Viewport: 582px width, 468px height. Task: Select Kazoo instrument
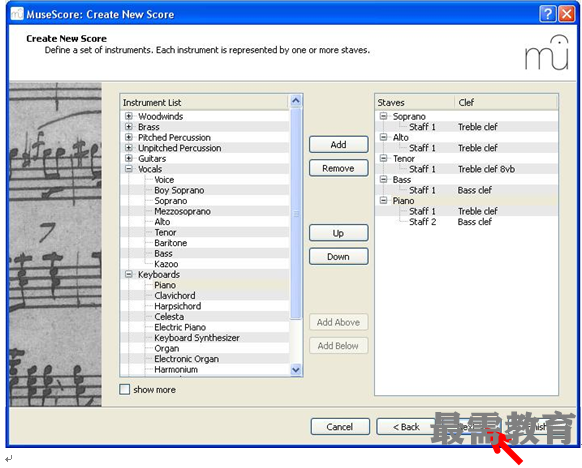(166, 264)
